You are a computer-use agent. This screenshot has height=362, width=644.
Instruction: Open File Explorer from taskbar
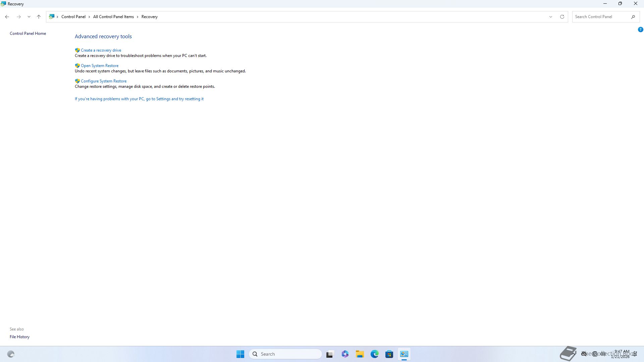pos(360,354)
